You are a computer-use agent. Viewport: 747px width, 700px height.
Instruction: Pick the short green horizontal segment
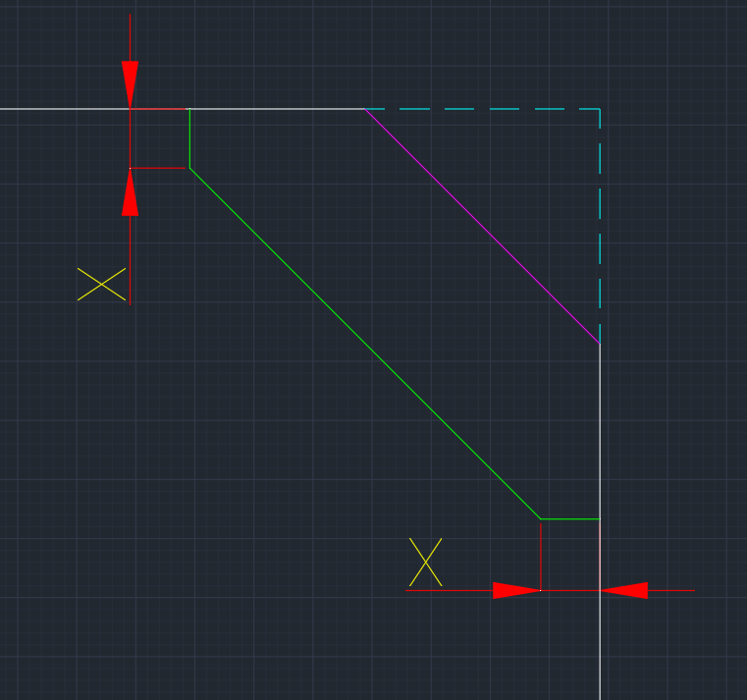570,519
